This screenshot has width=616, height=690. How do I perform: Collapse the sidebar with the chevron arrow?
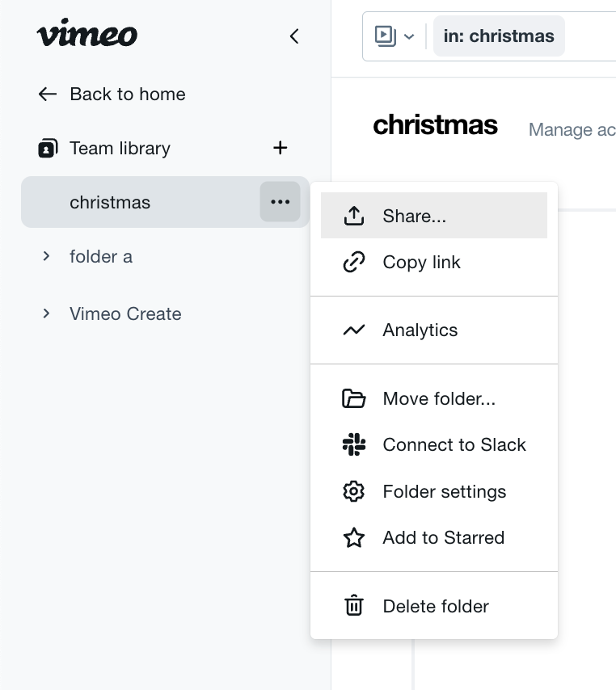pos(294,36)
